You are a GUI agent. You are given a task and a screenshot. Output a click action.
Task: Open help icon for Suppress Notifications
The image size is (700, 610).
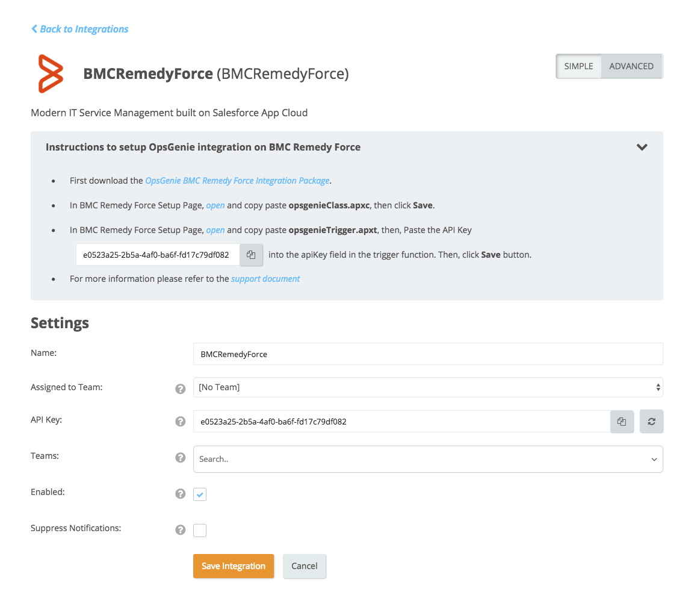coord(181,530)
